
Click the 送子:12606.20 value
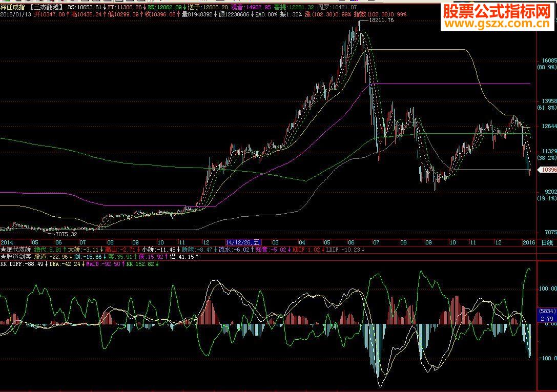[x=208, y=7]
